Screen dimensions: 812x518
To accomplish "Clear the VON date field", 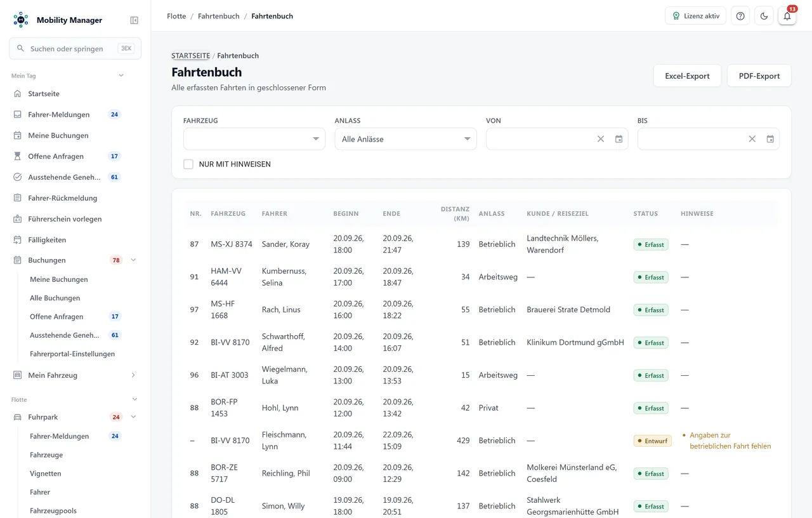I will (601, 139).
